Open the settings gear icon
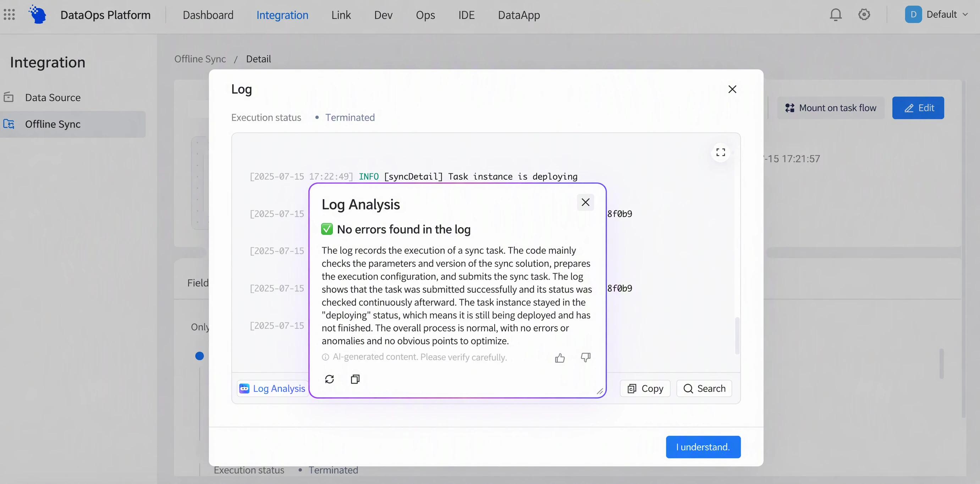This screenshot has height=484, width=980. [864, 15]
